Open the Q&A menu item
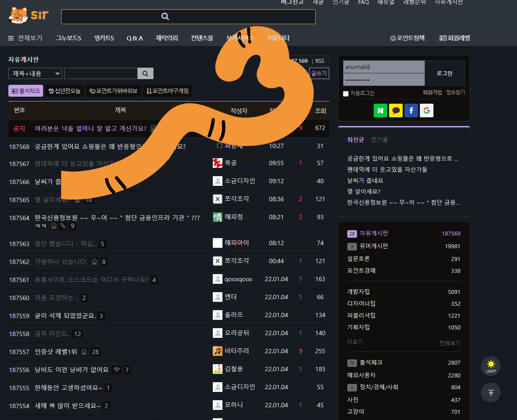Viewport: 517px width, 420px height. [x=135, y=38]
